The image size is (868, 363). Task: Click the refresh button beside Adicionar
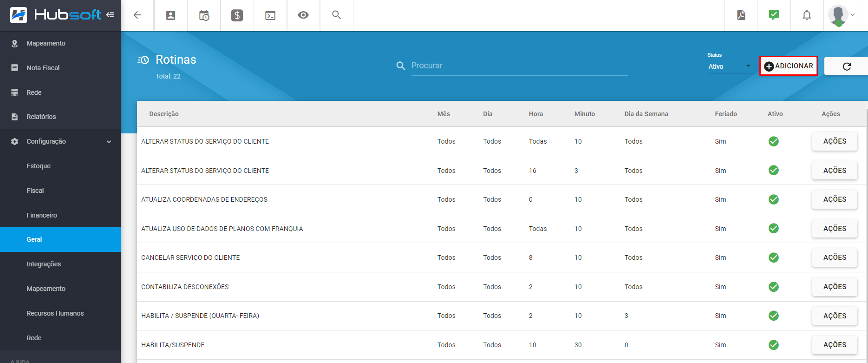point(847,66)
